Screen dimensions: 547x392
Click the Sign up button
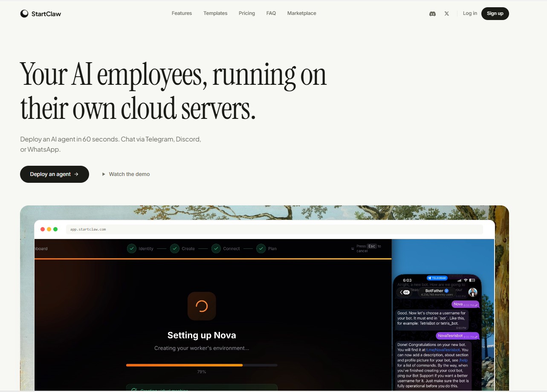point(495,13)
